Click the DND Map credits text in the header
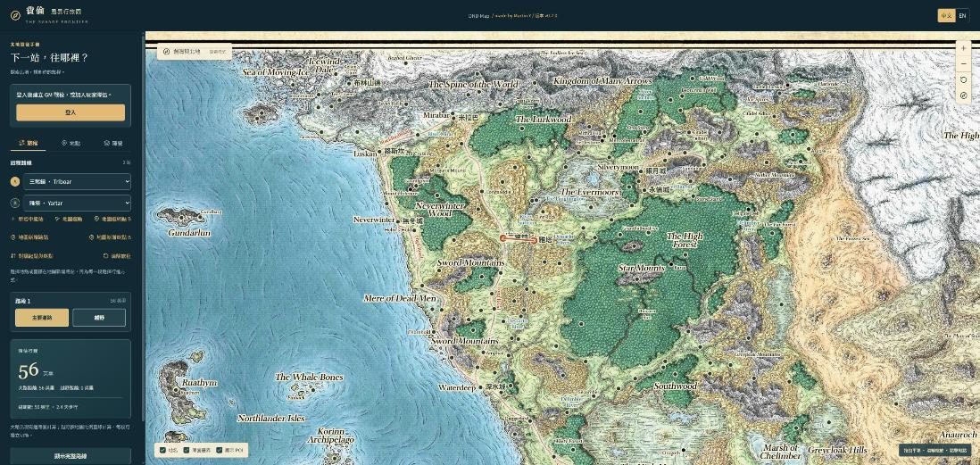 512,16
